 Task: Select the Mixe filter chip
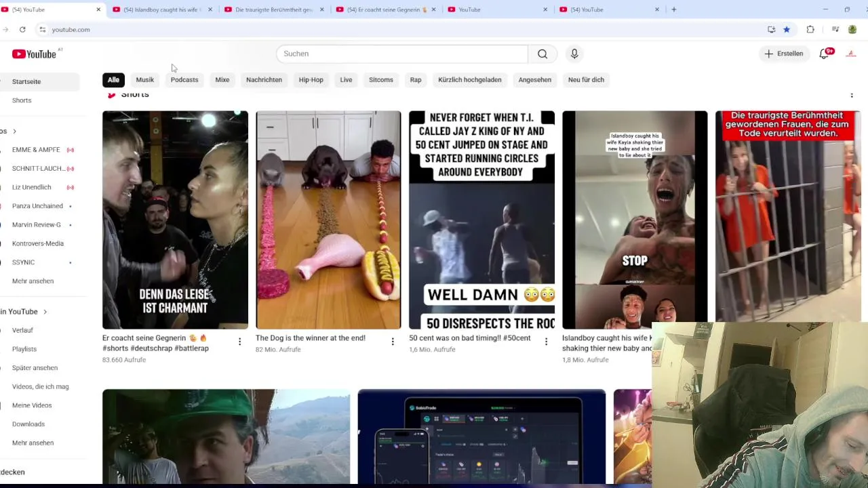(222, 80)
